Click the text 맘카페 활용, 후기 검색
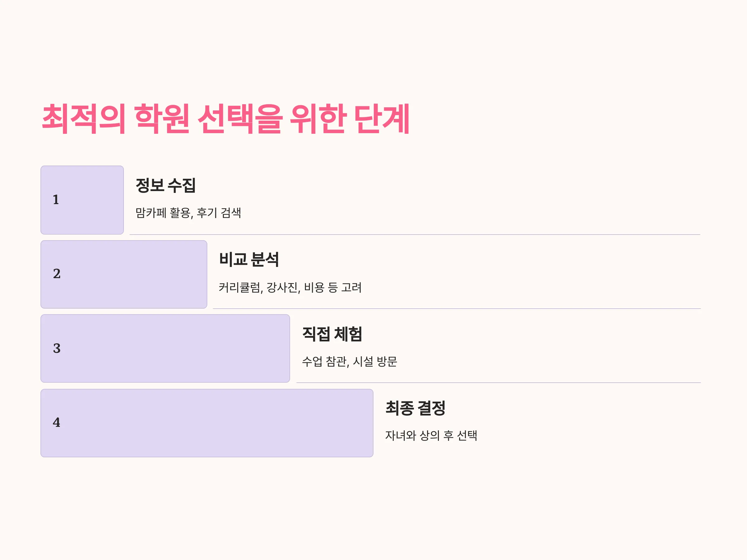The height and width of the screenshot is (560, 747). pyautogui.click(x=188, y=213)
